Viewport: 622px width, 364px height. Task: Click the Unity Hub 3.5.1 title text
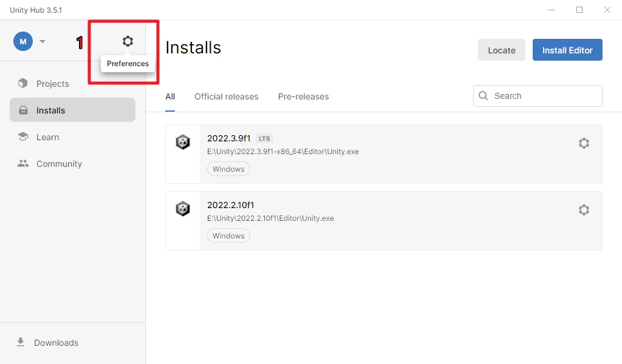[36, 10]
